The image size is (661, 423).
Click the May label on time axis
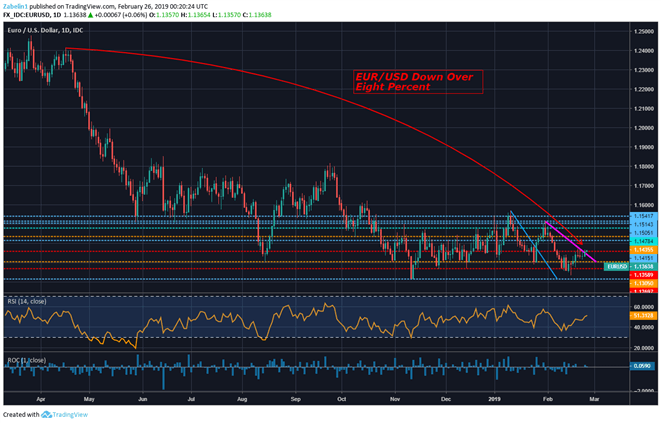89,399
